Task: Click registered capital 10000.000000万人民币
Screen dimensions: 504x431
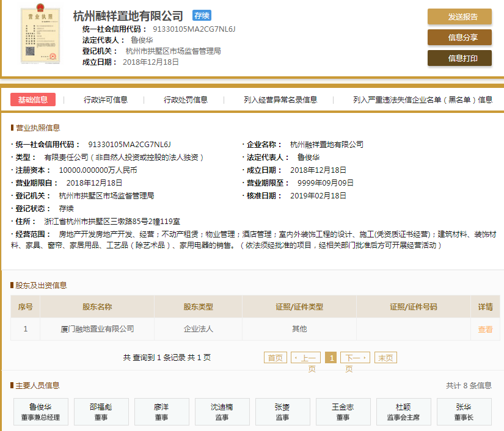Action: click(x=98, y=170)
